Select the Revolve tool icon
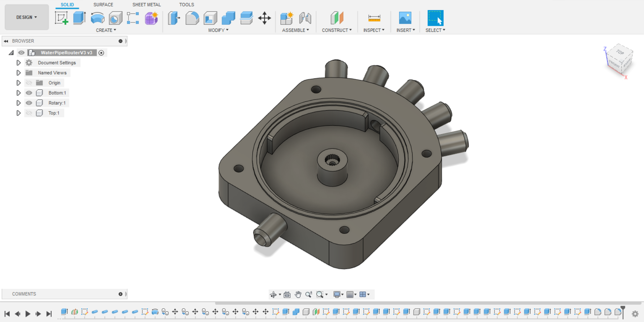The width and height of the screenshot is (644, 322). (98, 18)
